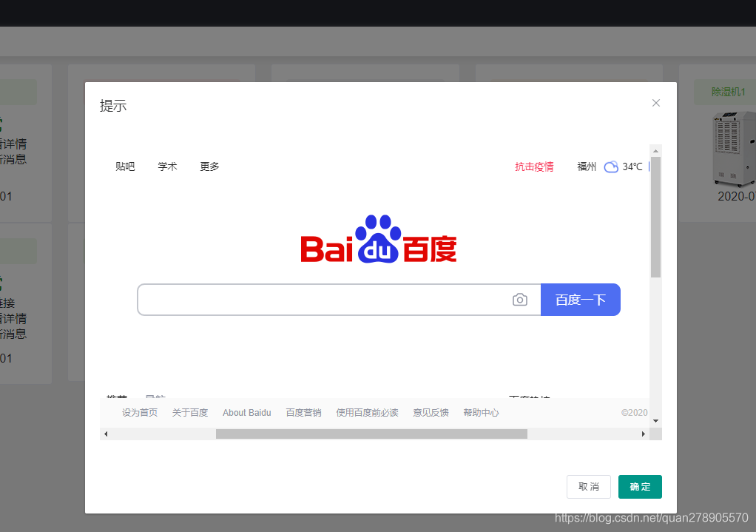Click the horizontal scrollbar left arrow
The image size is (756, 532).
pos(106,434)
